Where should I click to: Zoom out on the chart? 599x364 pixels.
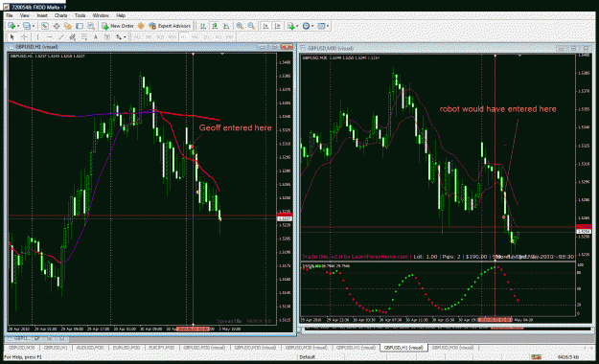251,26
